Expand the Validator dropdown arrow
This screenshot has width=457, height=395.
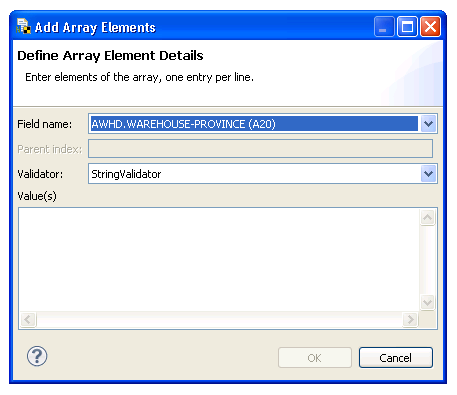428,174
